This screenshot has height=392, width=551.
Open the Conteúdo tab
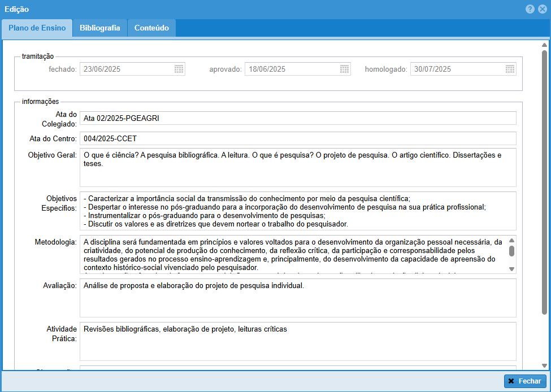(x=151, y=28)
